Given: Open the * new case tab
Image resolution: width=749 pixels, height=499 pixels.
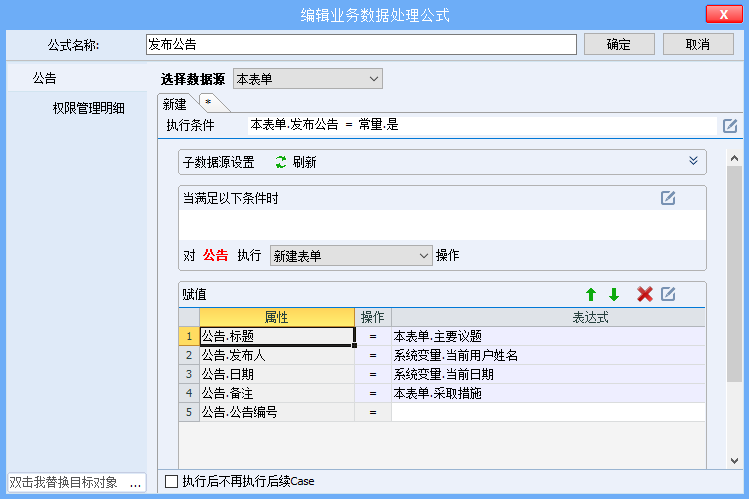Looking at the screenshot, I should (x=209, y=103).
